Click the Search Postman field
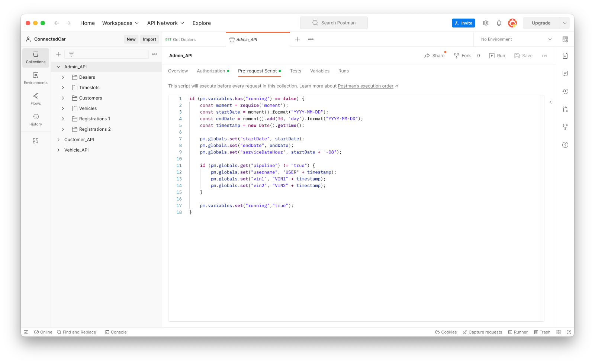The image size is (595, 364). click(334, 23)
